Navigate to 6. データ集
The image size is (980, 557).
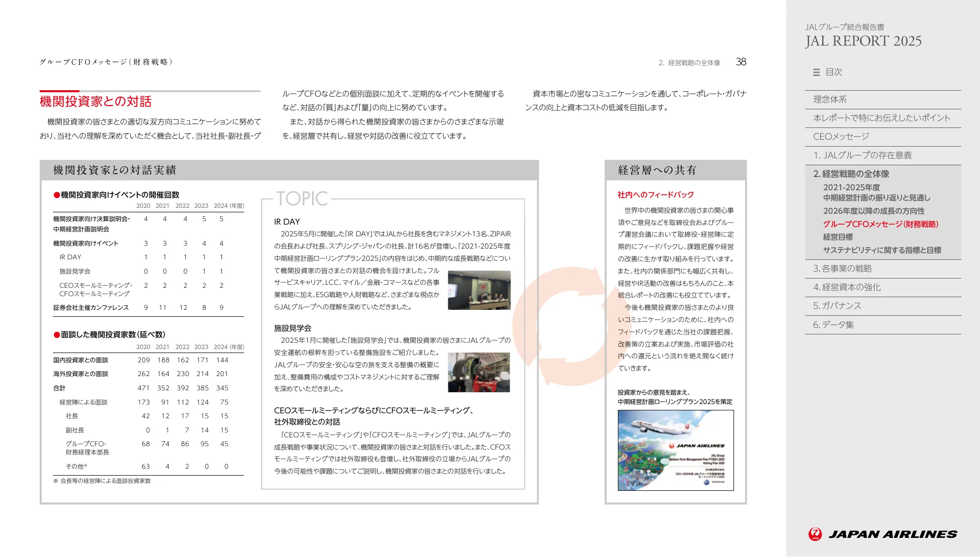tap(883, 325)
